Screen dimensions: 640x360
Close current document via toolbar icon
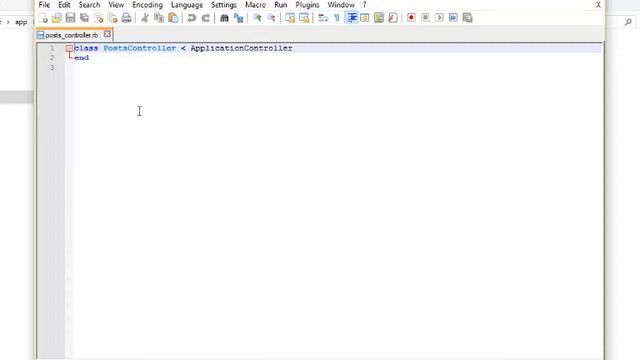(99, 18)
